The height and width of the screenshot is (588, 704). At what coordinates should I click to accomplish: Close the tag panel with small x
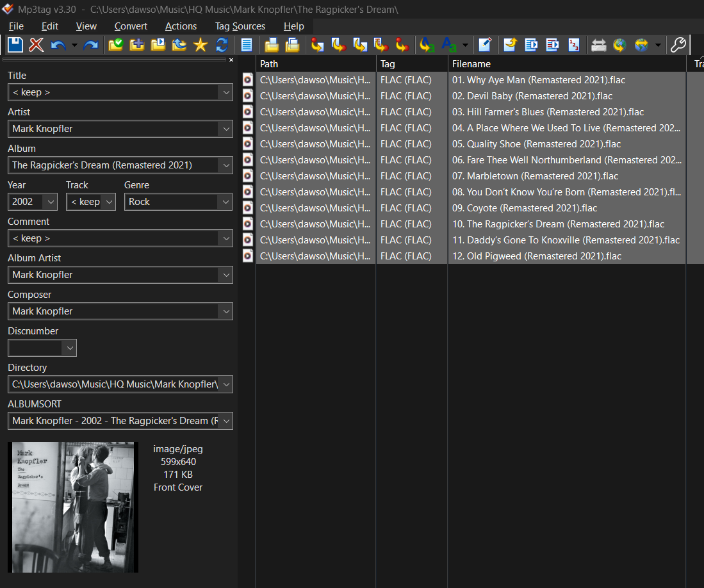(231, 60)
